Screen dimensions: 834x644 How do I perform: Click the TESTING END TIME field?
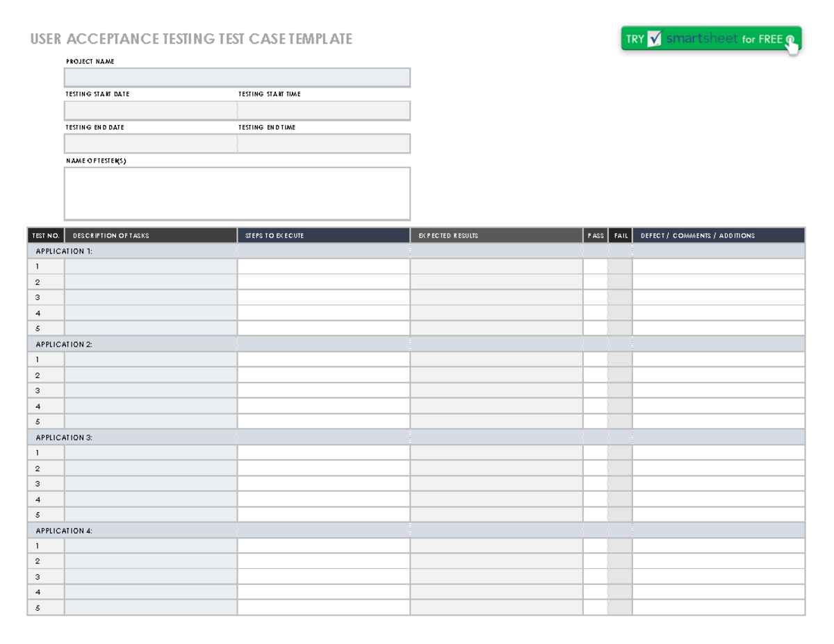323,143
